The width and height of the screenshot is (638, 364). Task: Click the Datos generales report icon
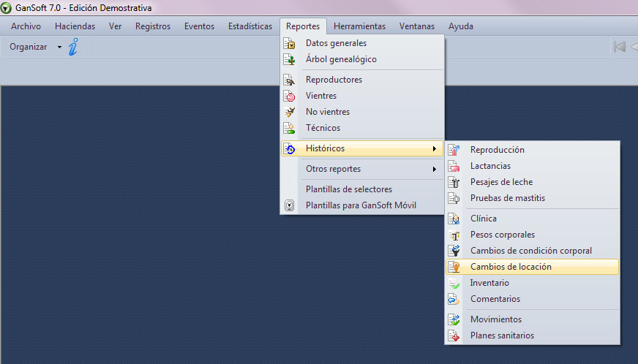(x=289, y=43)
